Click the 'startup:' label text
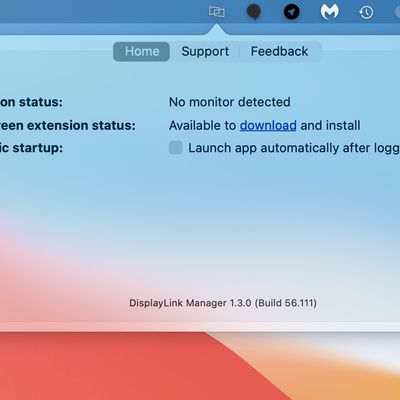This screenshot has height=400, width=400. 38,148
